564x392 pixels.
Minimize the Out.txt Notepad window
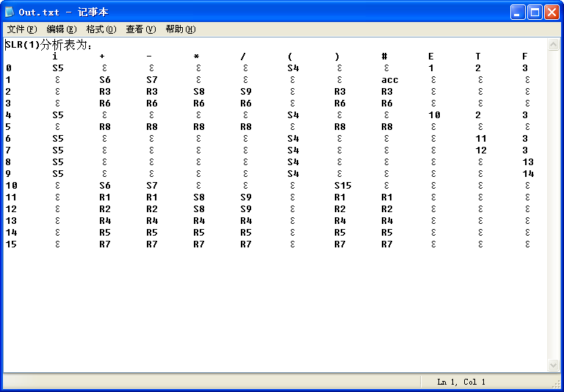coord(518,12)
